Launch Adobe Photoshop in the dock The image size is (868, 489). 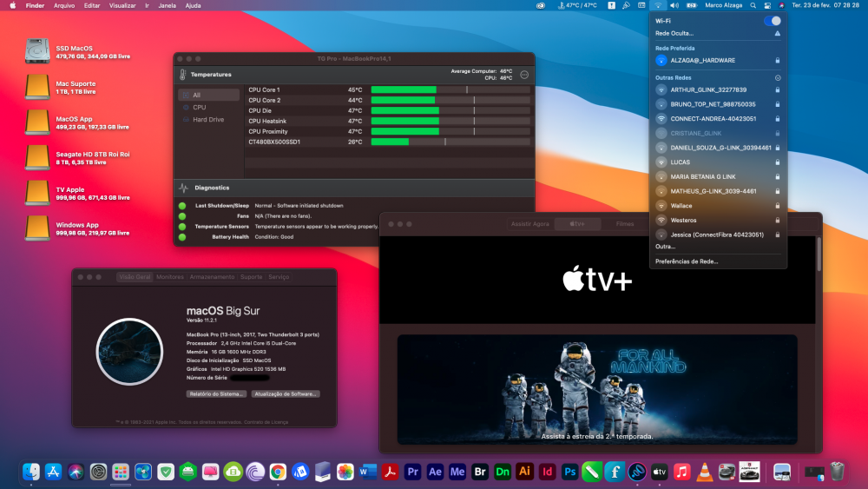569,472
